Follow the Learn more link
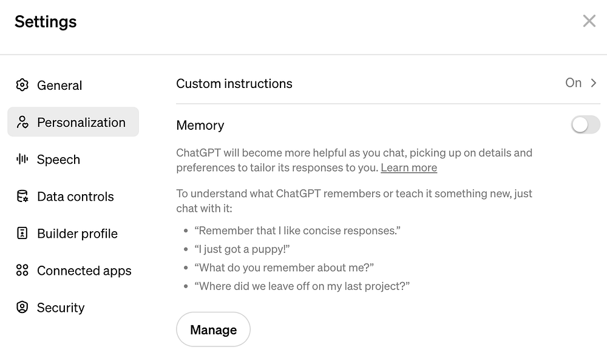607x364 pixels. [x=409, y=168]
